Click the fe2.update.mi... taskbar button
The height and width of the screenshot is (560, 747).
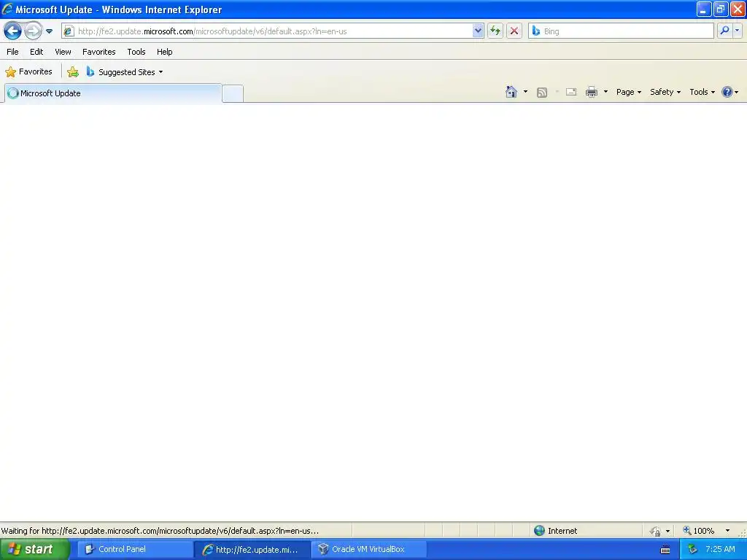coord(252,550)
